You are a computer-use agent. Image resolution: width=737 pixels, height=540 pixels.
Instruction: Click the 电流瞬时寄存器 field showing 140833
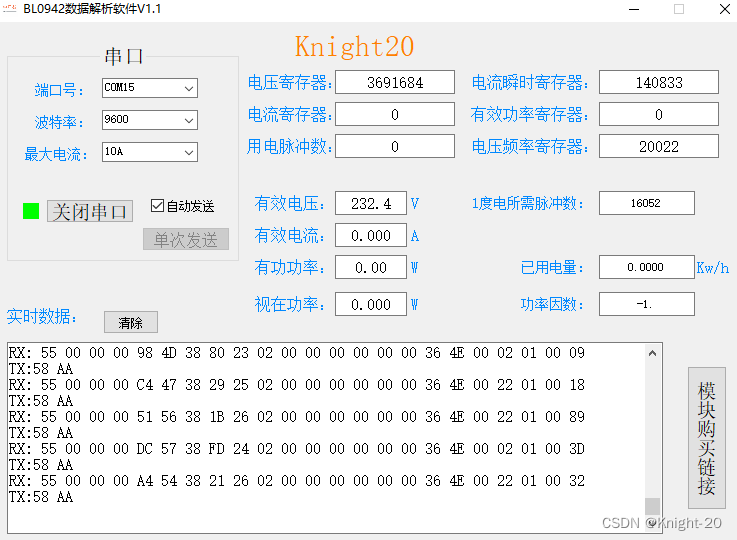click(659, 82)
